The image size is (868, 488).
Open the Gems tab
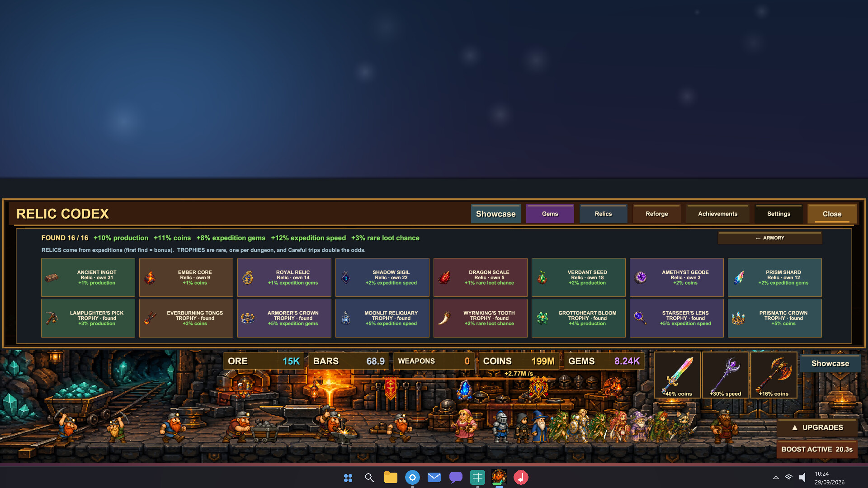tap(550, 214)
